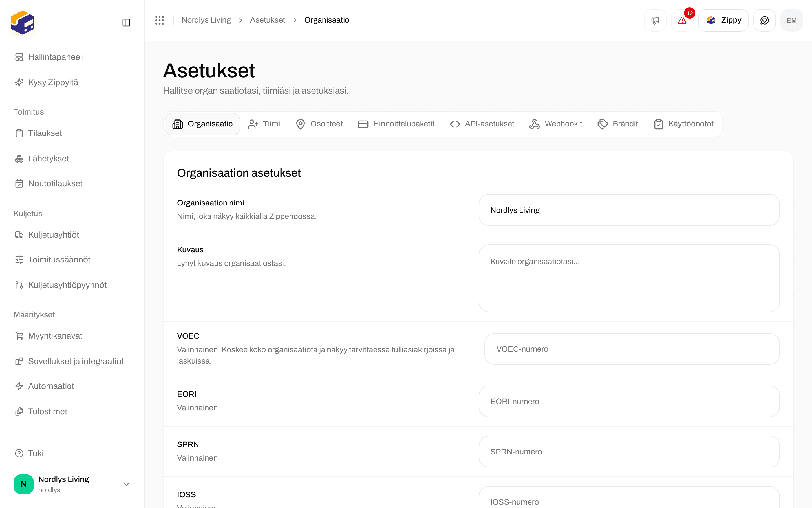The width and height of the screenshot is (812, 508).
Task: Switch to the Osoitteet tab
Action: click(x=319, y=124)
